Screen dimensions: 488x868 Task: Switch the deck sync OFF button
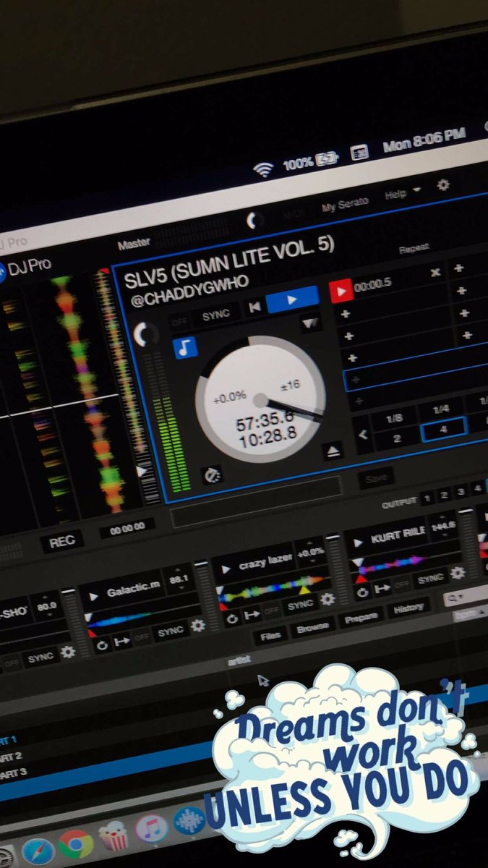pos(180,321)
